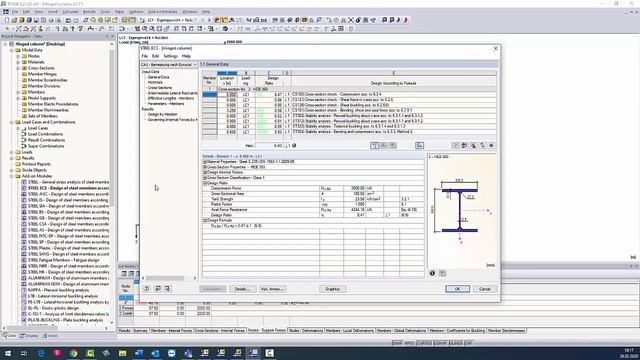This screenshot has height=360, width=640.
Task: Open Settings menu in STEEL EC3 dialog
Action: pyautogui.click(x=171, y=56)
